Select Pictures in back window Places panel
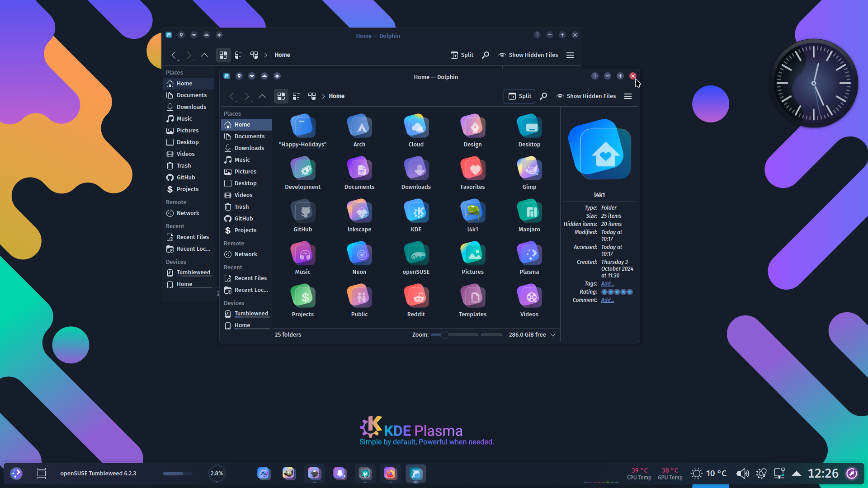868x488 pixels. click(x=189, y=131)
